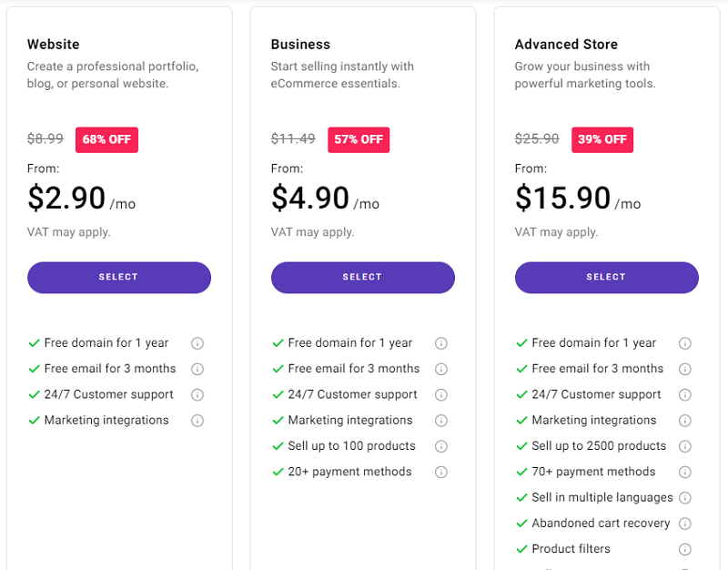
Task: Open info icon for Business plan's 24/7 Customer support
Action: [441, 395]
